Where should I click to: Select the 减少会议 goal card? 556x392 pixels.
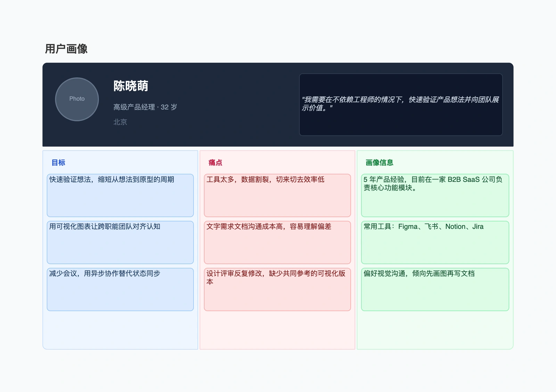click(120, 289)
